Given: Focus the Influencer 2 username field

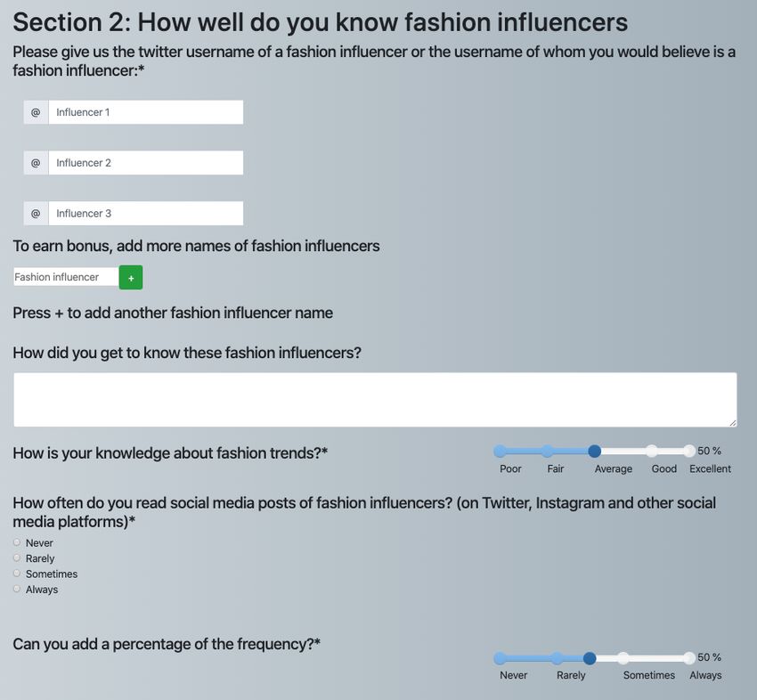Looking at the screenshot, I should [x=146, y=163].
